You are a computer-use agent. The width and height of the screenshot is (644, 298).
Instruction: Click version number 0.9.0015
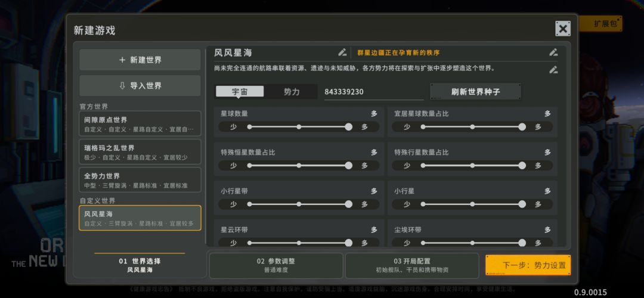[590, 292]
